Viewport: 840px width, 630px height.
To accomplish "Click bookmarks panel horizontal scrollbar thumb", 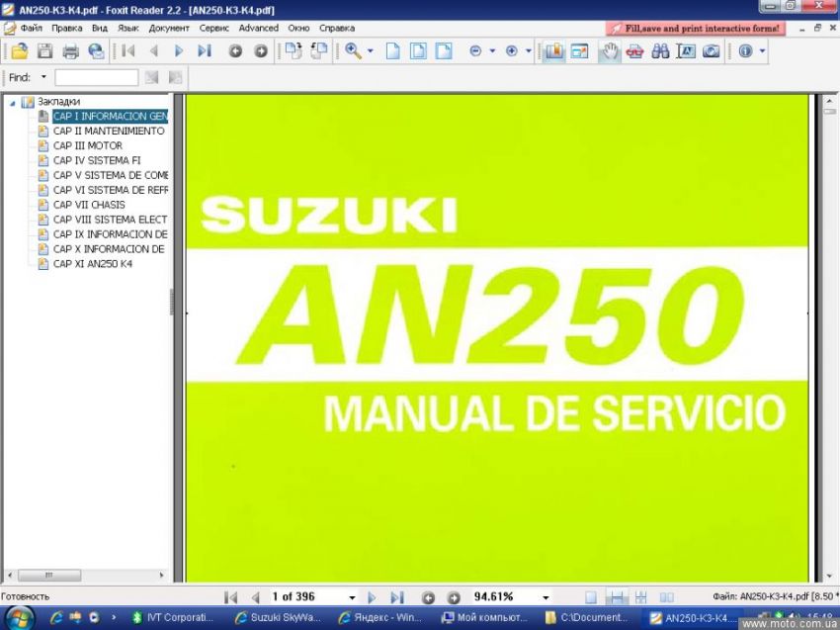I will 49,576.
